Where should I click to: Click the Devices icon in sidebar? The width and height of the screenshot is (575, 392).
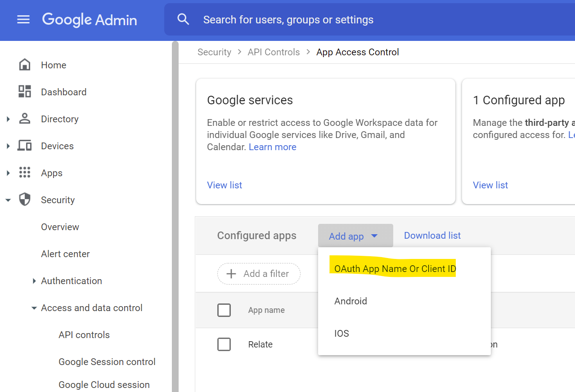coord(25,146)
